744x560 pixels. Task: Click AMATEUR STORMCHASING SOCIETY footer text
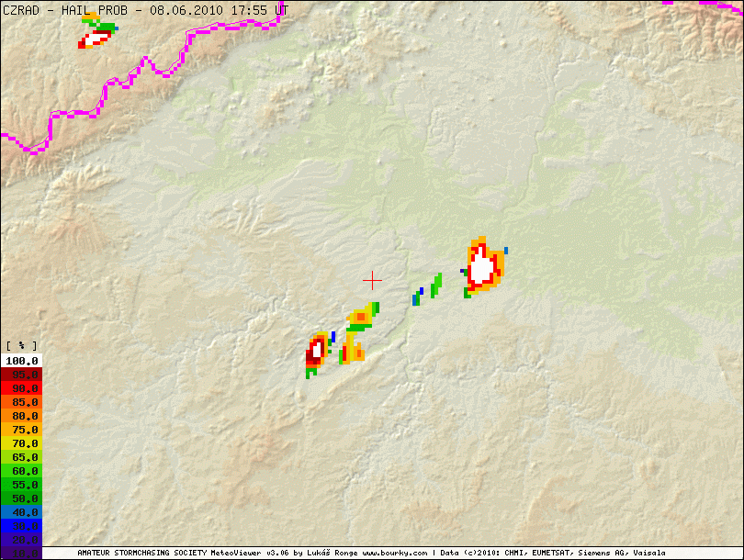[141, 553]
